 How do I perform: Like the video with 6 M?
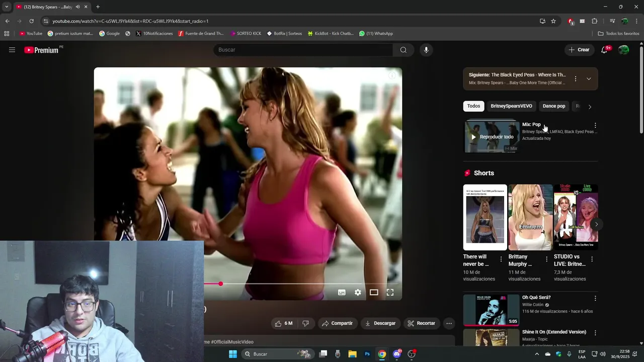pyautogui.click(x=283, y=323)
